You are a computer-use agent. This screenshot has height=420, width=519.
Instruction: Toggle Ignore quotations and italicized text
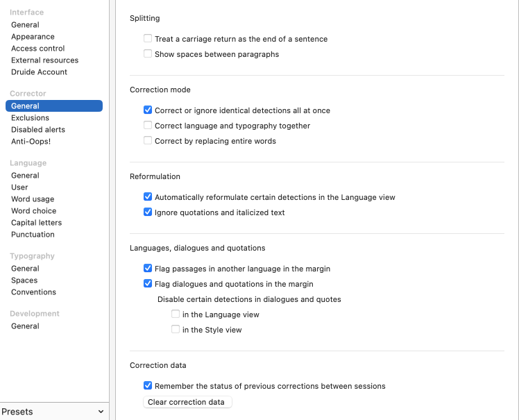(148, 212)
